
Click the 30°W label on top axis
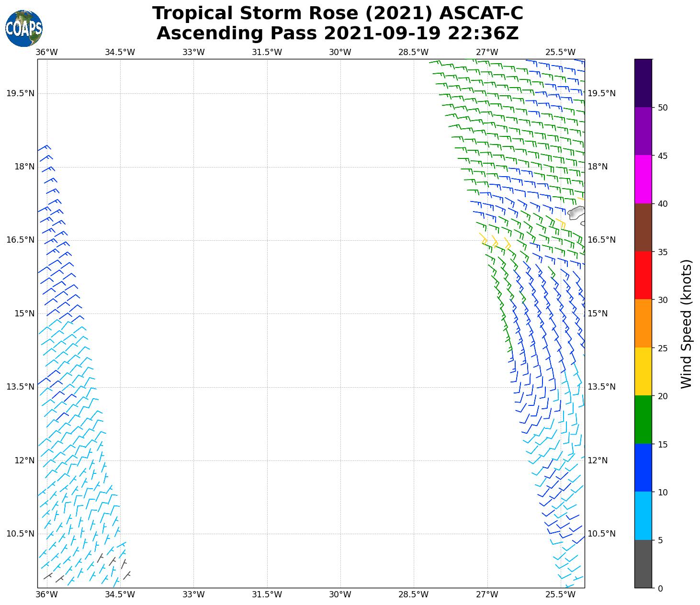point(340,52)
